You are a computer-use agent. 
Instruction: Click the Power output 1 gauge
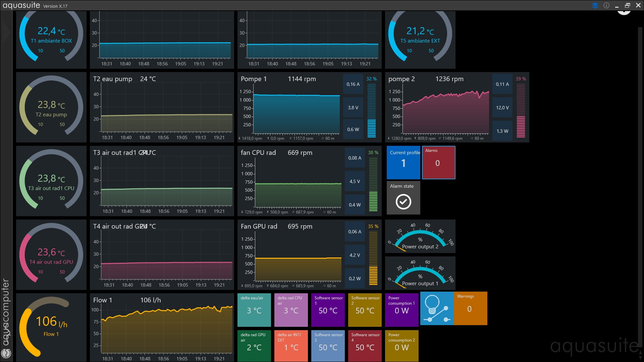(x=420, y=274)
